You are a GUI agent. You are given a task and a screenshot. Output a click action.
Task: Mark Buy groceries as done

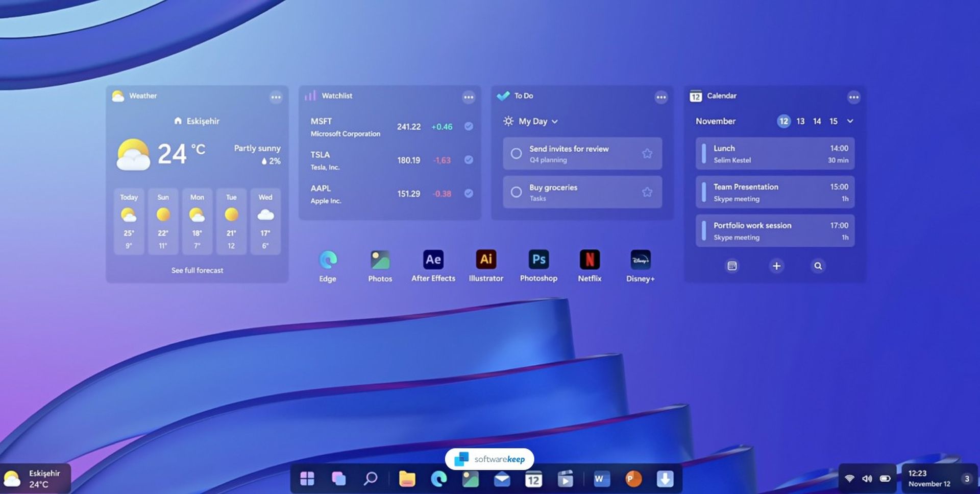coord(516,192)
